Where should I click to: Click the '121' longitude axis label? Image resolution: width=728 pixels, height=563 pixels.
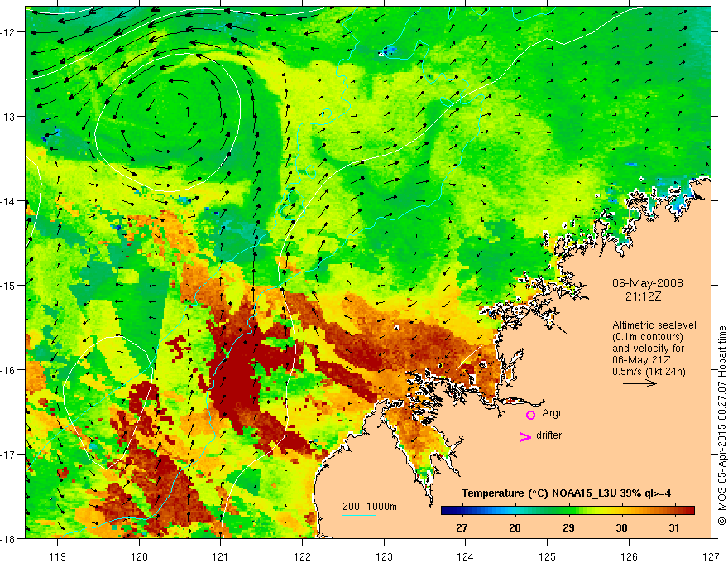pos(221,556)
